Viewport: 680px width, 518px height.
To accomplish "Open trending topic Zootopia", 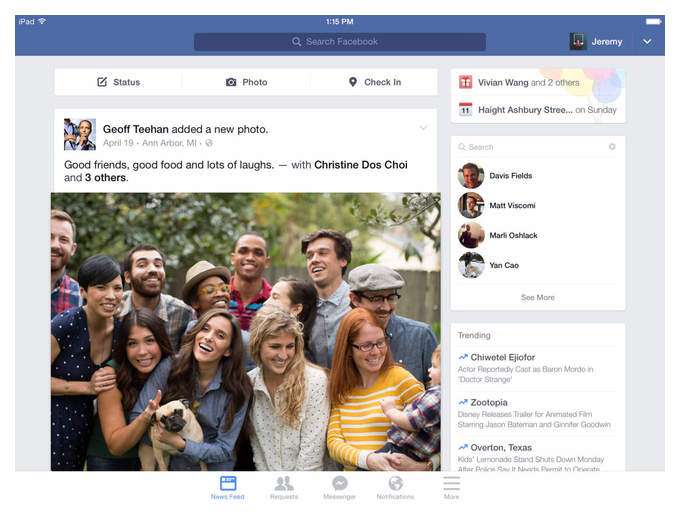I will [489, 402].
